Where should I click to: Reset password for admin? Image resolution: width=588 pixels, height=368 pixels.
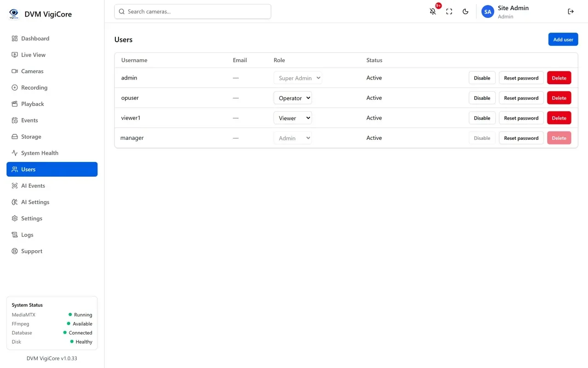coord(521,78)
